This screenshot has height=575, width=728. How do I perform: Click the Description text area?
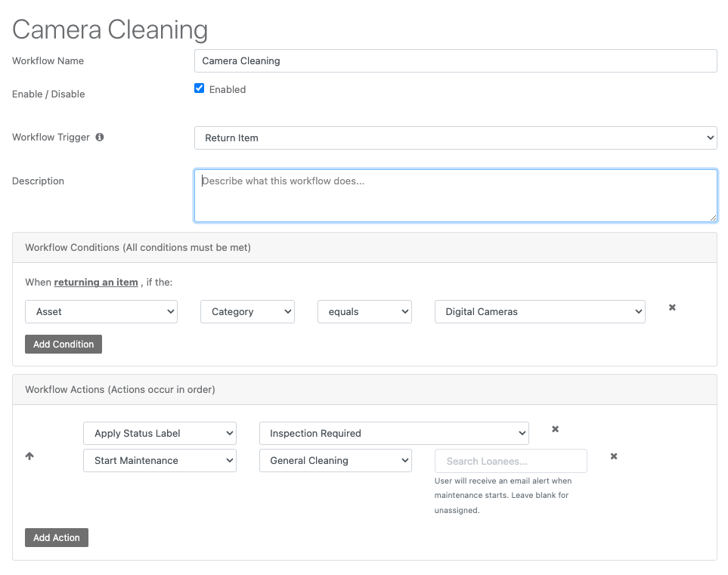(x=455, y=194)
